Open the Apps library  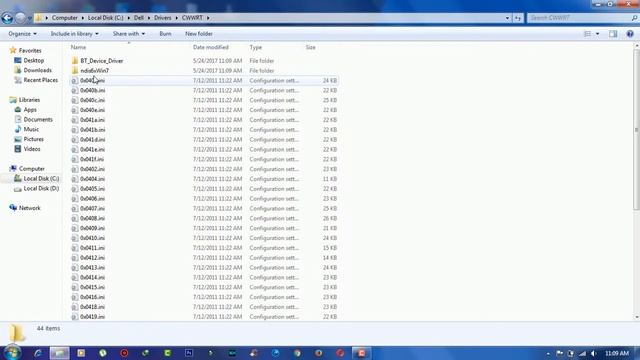pos(30,109)
